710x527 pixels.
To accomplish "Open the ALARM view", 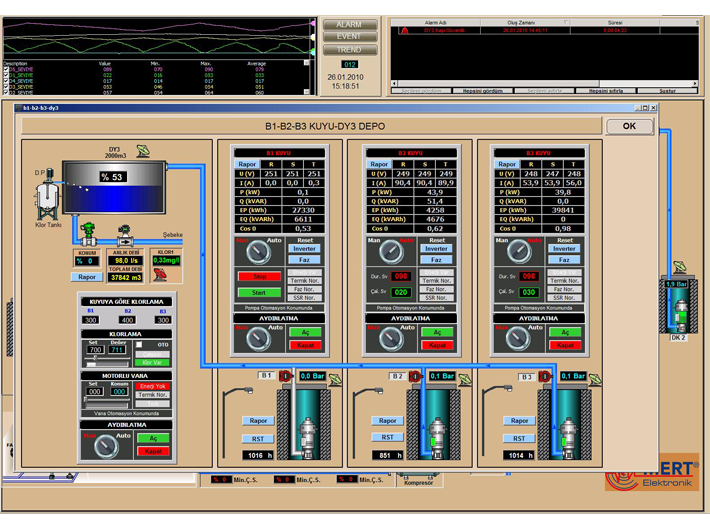I will tap(349, 24).
